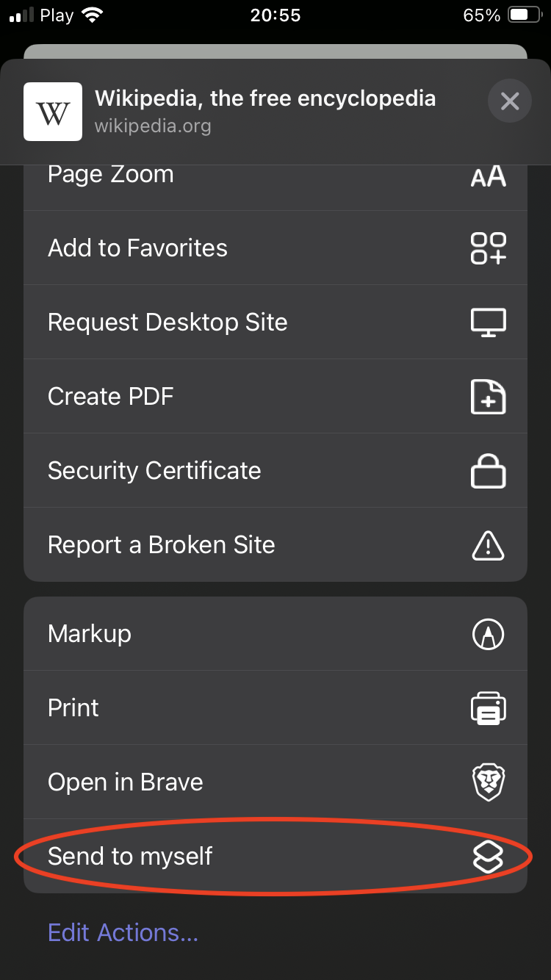
Task: Tap the Add to Favorites grid icon
Action: click(488, 248)
